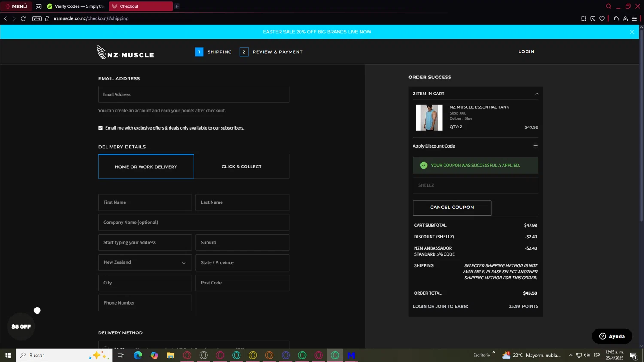Screen dimensions: 644x362
Task: Open Task View on the taskbar
Action: tap(121, 356)
